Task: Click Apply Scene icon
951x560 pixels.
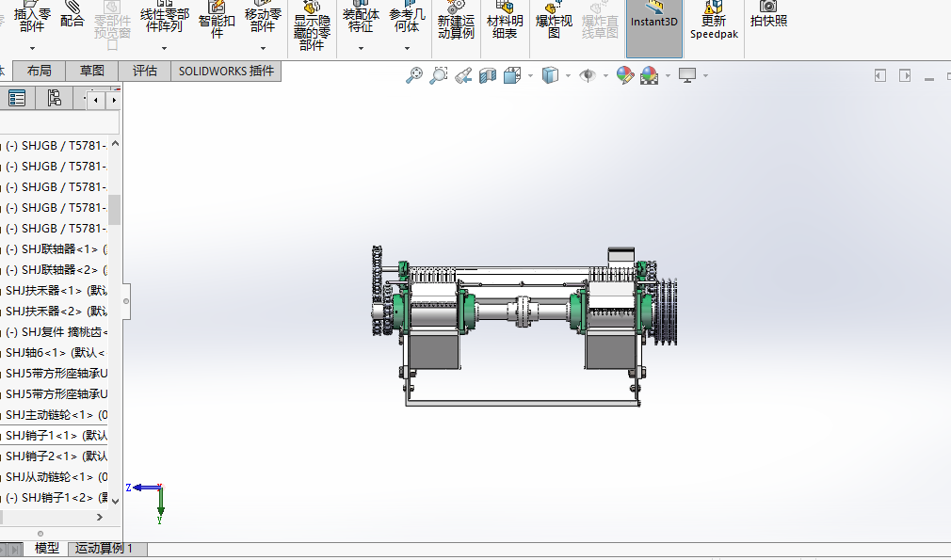Action: pos(649,75)
